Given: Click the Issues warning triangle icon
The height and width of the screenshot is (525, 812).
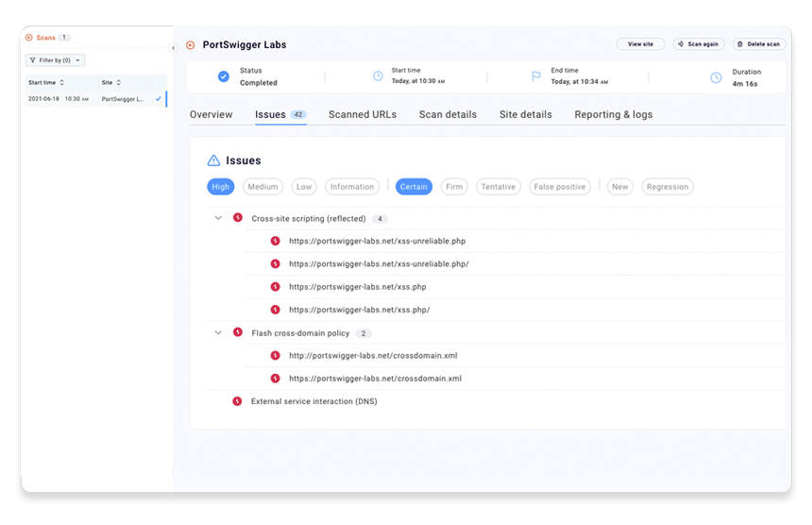Looking at the screenshot, I should 213,161.
